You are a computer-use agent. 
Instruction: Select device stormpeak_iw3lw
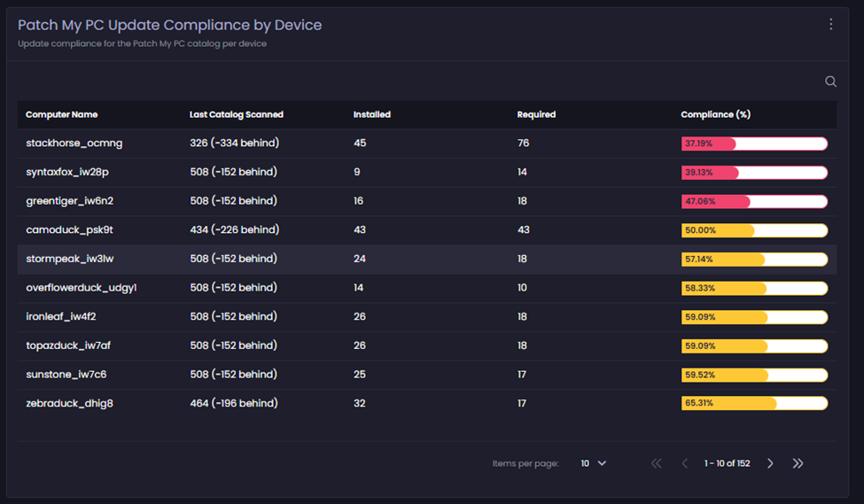tap(70, 259)
